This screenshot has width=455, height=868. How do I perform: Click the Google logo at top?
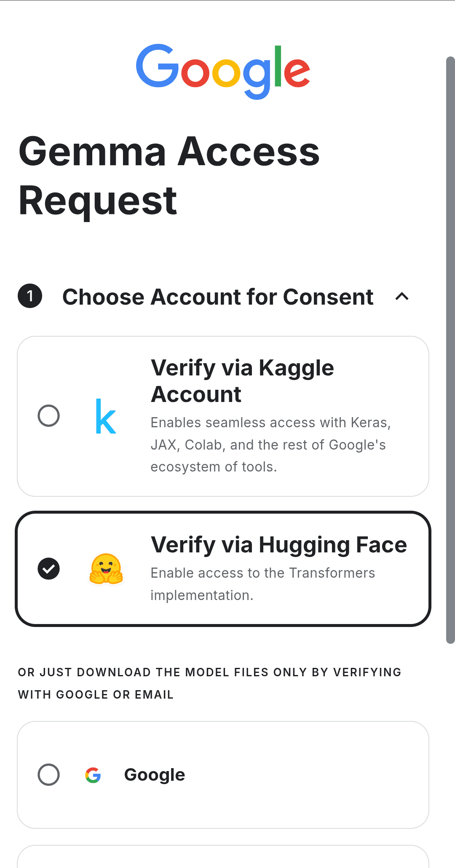pyautogui.click(x=223, y=72)
